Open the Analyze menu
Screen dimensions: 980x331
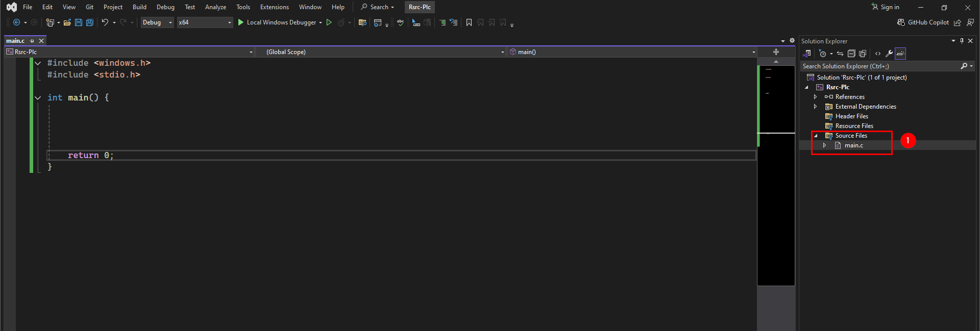pyautogui.click(x=215, y=7)
